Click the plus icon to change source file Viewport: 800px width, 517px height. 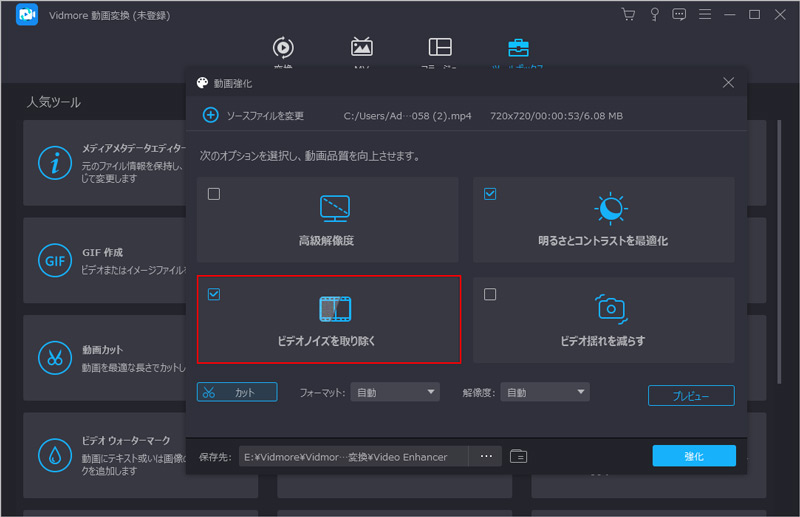coord(211,115)
